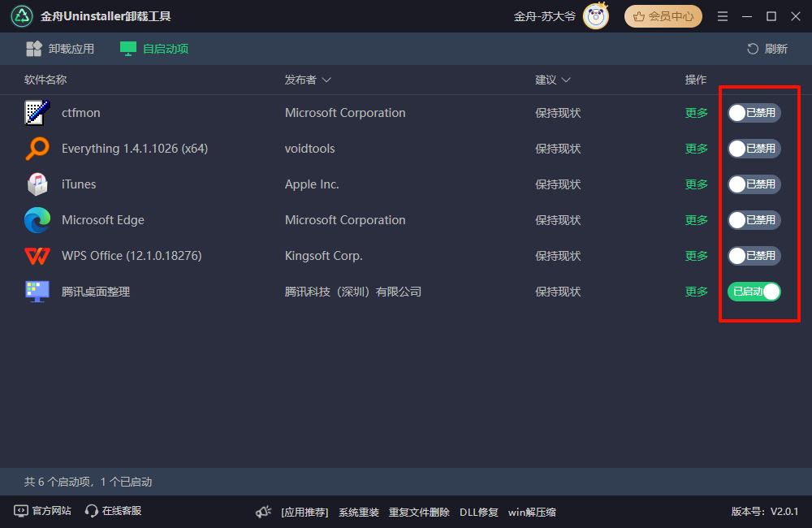The width and height of the screenshot is (812, 528).
Task: Click the WPS Office icon
Action: pyautogui.click(x=37, y=255)
